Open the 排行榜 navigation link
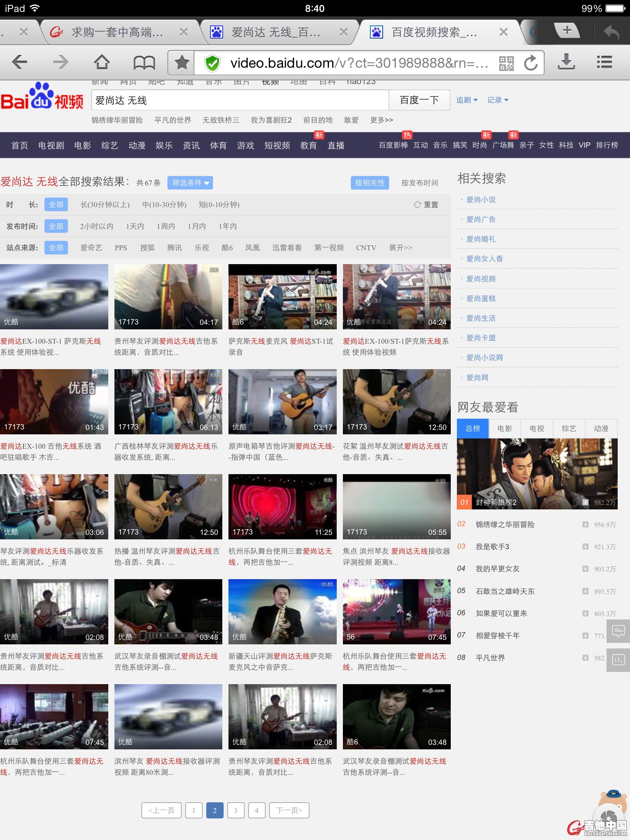The height and width of the screenshot is (840, 630). point(607,145)
